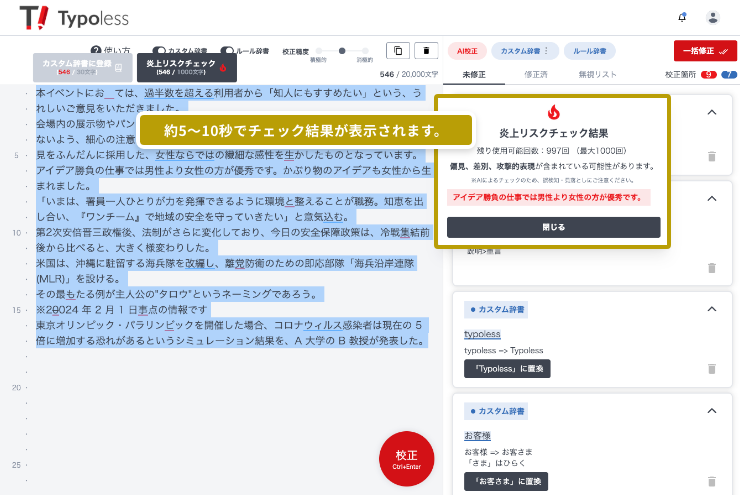Switch to the 未修正 tab
740x495 pixels.
(x=474, y=75)
